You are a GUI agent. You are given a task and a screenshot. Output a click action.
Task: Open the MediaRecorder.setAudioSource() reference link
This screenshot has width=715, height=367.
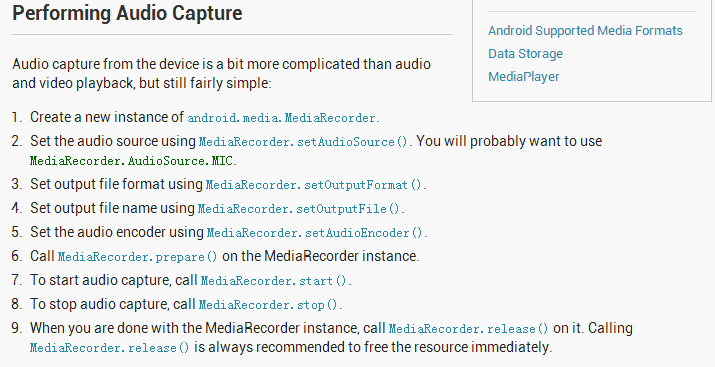coord(305,142)
